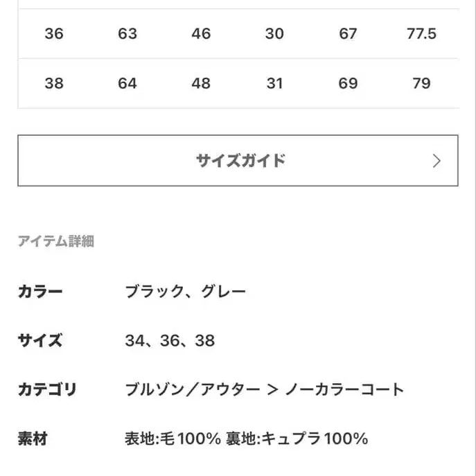Click the 34、36、38 size list text
Viewport: 476px width, 476px height.
pyautogui.click(x=170, y=340)
